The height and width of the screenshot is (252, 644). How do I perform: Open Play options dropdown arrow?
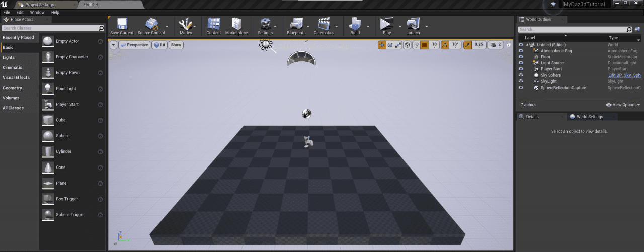pos(400,26)
